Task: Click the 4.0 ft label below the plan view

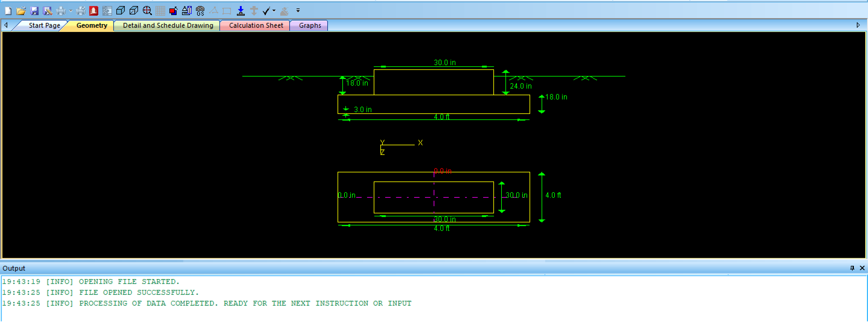Action: [x=442, y=229]
